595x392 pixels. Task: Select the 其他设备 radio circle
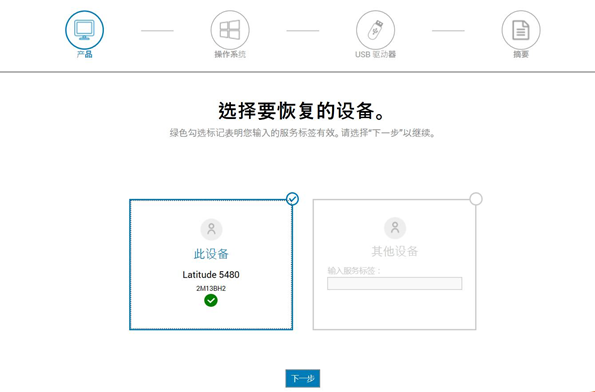coord(476,199)
